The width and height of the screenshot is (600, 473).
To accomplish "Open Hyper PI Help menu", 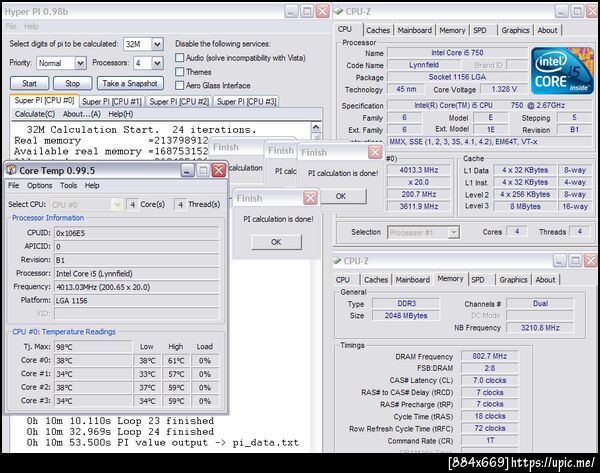I will tap(31, 26).
